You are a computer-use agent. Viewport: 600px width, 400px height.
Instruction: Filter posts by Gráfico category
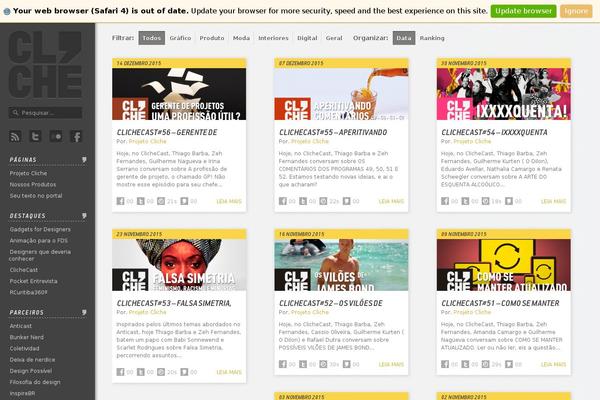(181, 38)
